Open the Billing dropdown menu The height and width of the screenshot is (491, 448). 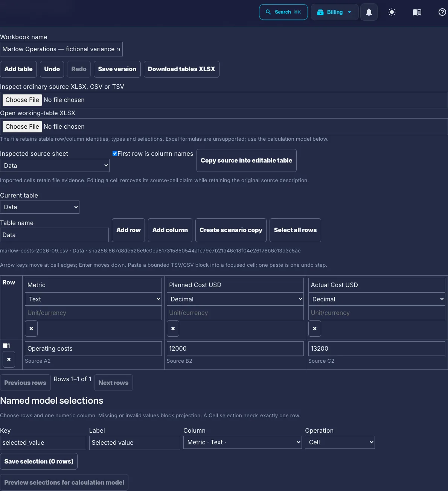[334, 12]
